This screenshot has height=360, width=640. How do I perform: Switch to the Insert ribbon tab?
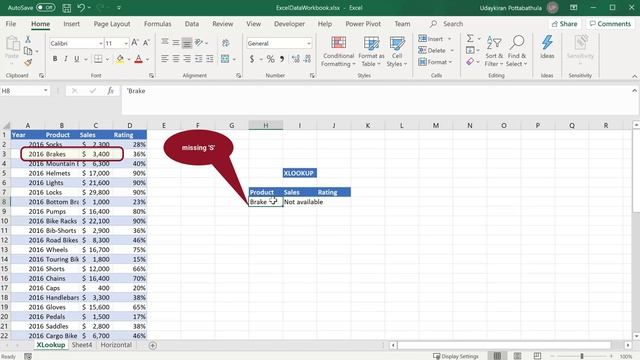(71, 24)
